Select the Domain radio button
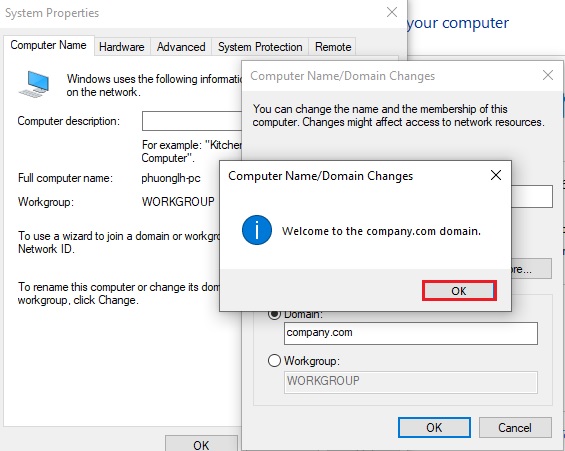Image resolution: width=565 pixels, height=451 pixels. [274, 314]
